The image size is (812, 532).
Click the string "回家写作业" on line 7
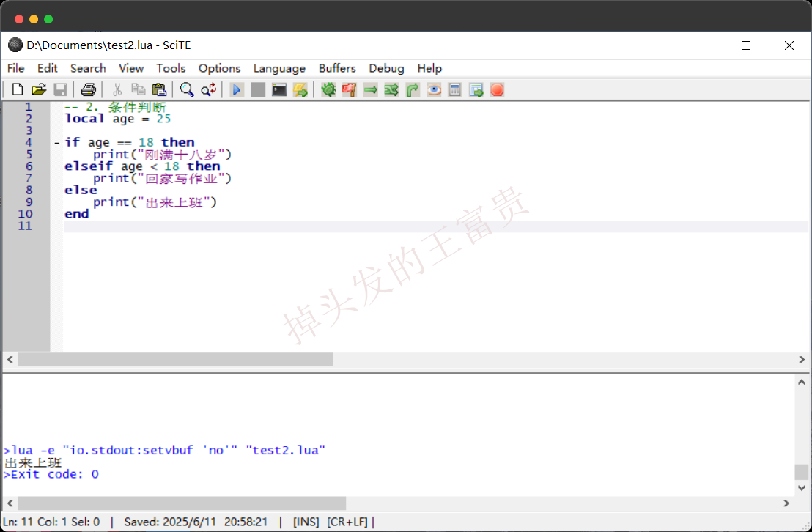click(181, 178)
